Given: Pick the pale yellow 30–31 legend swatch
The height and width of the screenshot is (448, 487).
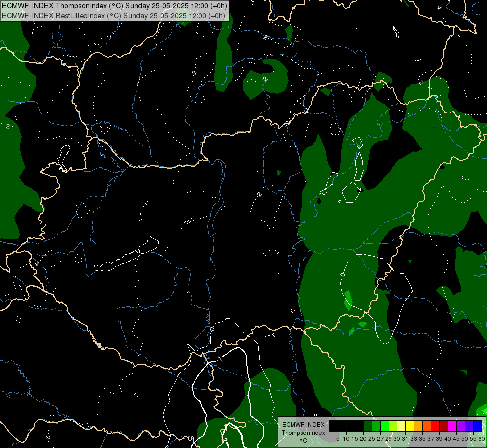Looking at the screenshot, I should click(401, 426).
